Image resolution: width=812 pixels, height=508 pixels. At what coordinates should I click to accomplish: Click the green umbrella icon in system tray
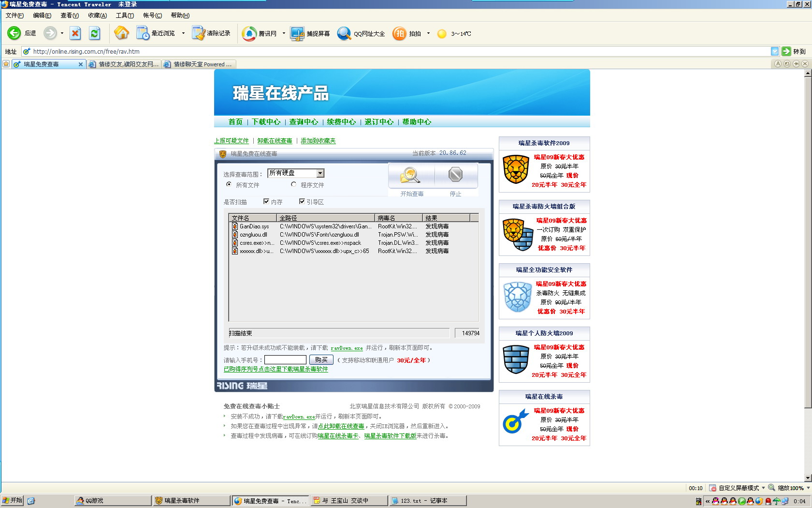coord(776,501)
